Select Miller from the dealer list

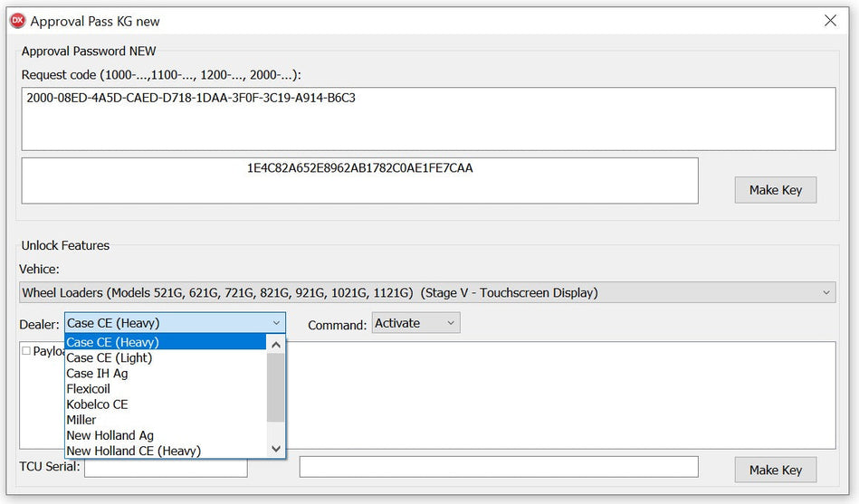[81, 419]
